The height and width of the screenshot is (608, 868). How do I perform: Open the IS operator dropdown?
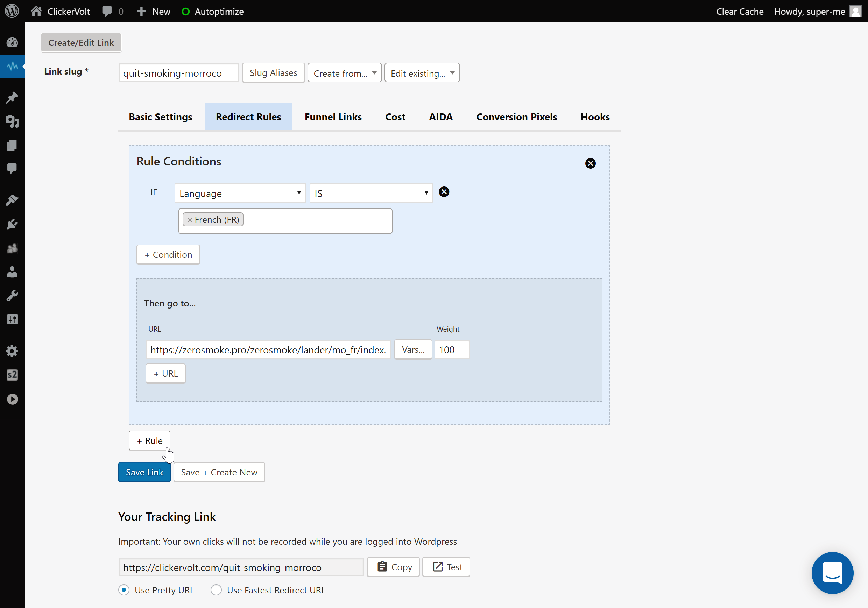371,193
